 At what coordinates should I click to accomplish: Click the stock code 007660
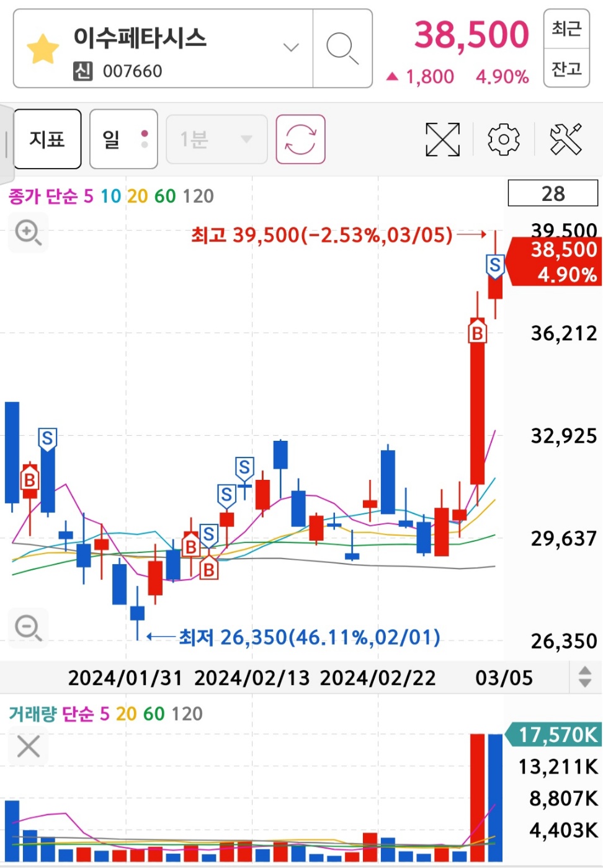point(132,71)
